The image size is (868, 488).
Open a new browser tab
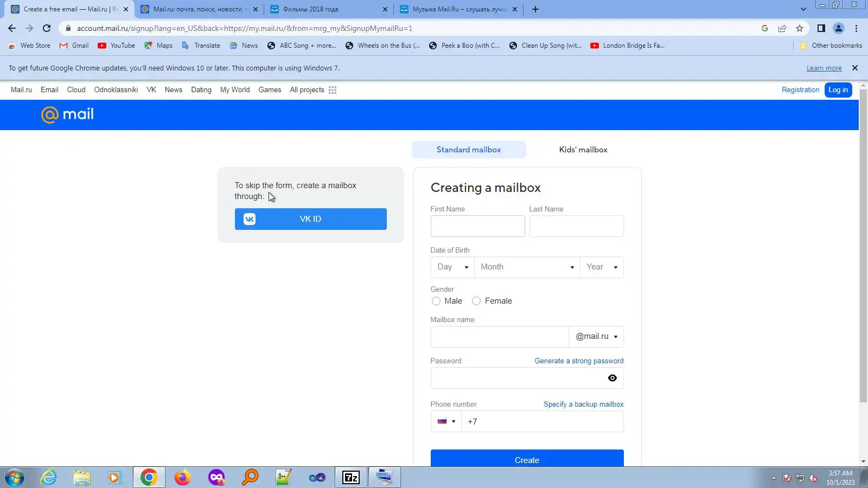[535, 9]
